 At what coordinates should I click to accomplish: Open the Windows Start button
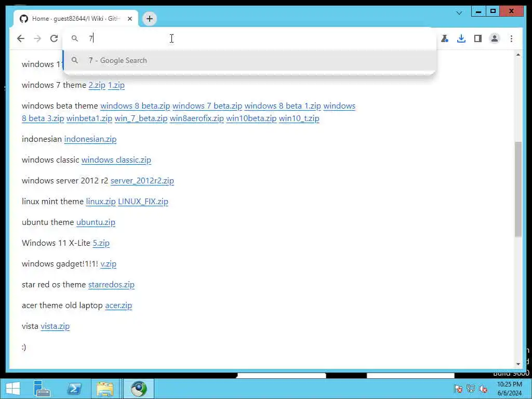point(13,389)
